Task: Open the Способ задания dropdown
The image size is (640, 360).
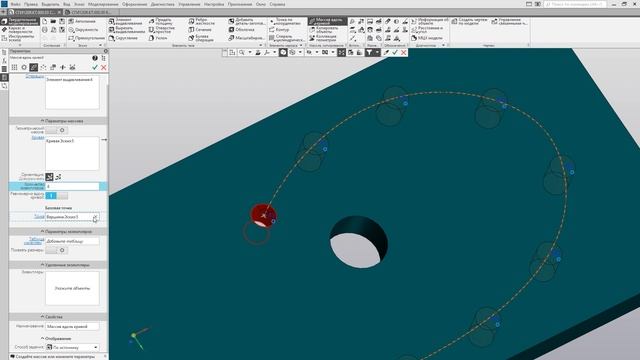Action: pos(72,347)
